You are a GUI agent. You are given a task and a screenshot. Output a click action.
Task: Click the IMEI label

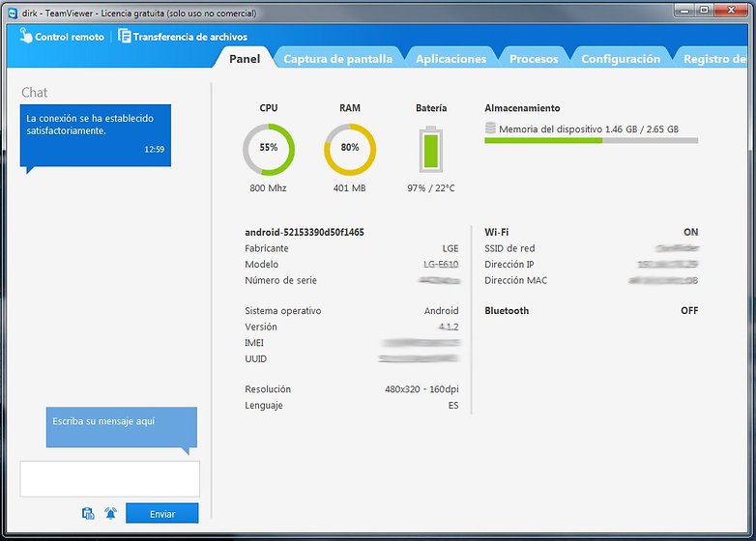(x=254, y=343)
